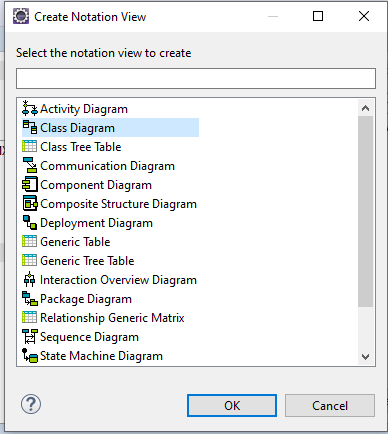Viewport: 388px width, 436px height.
Task: Pick Generic Table label
Action: 75,242
